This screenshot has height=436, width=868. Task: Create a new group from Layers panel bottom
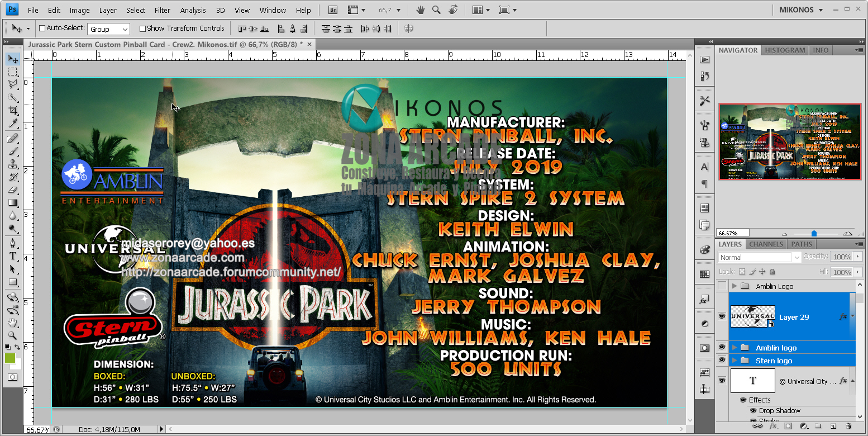click(818, 426)
